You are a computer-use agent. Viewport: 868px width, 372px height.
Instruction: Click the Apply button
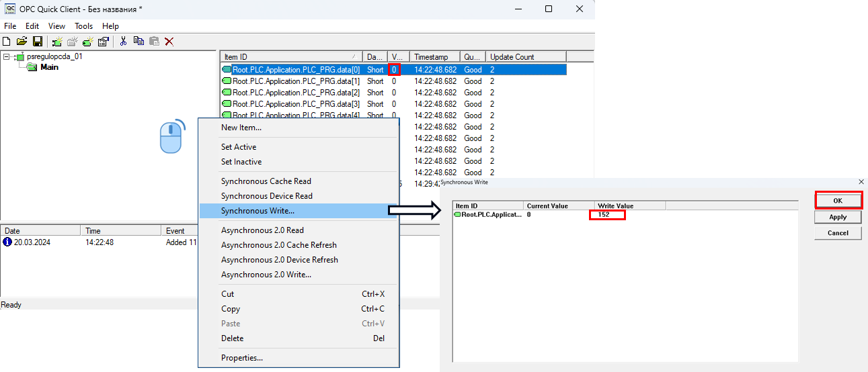click(837, 217)
